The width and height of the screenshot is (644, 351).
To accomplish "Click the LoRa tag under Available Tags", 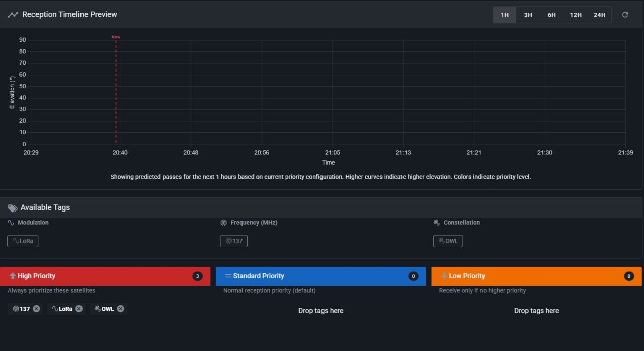I will tap(23, 241).
